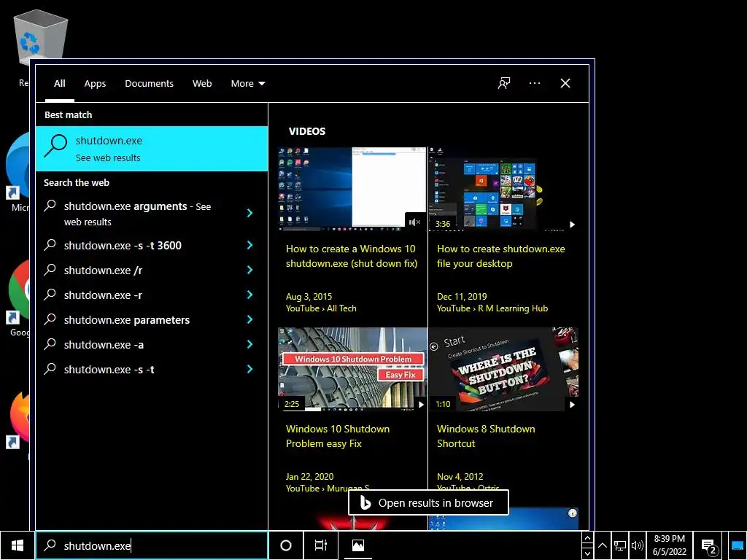
Task: Expand arrow for shutdown.exe /r
Action: (x=249, y=270)
